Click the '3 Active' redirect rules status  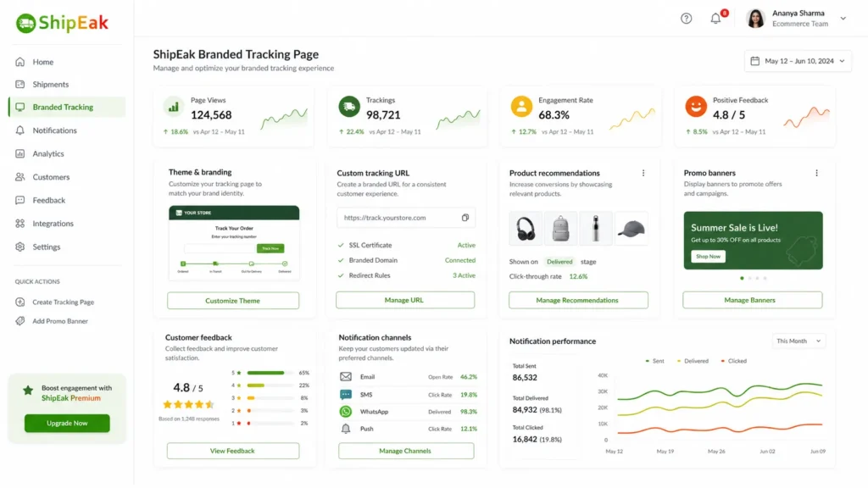pos(464,275)
